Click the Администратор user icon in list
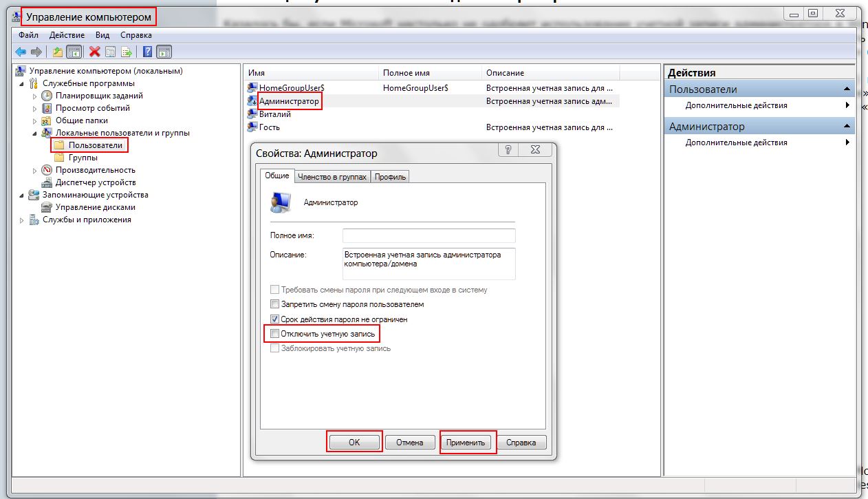Image resolution: width=868 pixels, height=499 pixels. pyautogui.click(x=252, y=101)
